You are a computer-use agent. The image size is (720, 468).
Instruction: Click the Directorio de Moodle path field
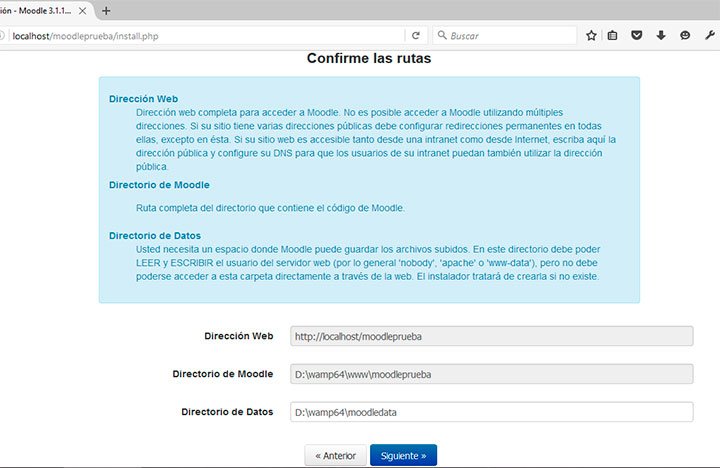(x=491, y=374)
